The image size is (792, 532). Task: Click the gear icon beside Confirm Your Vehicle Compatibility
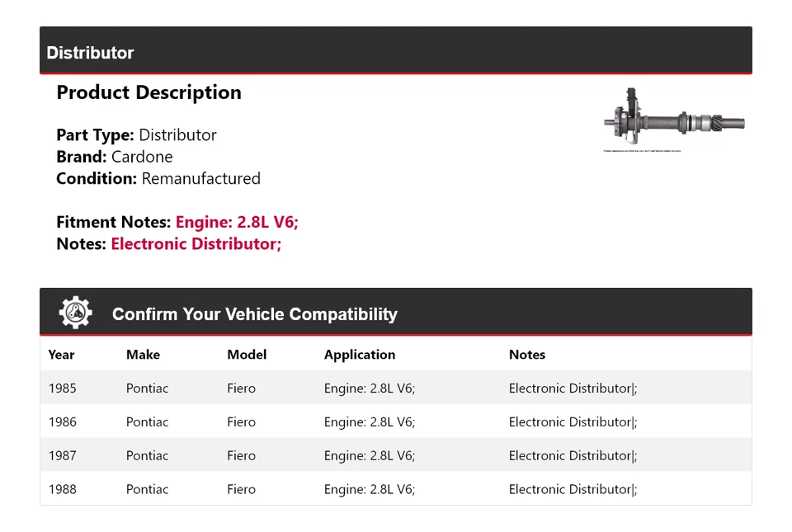(75, 313)
